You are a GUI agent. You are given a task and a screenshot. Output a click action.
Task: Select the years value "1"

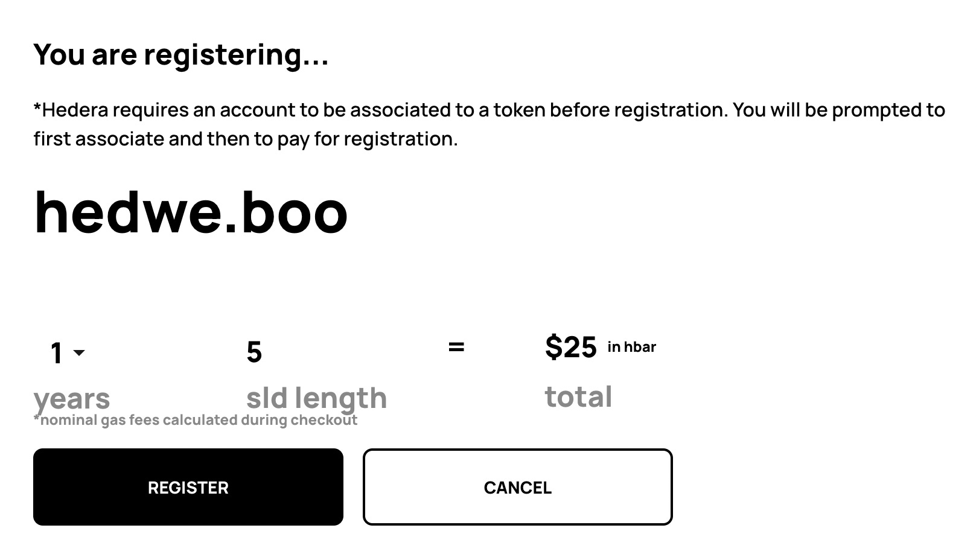tap(57, 353)
